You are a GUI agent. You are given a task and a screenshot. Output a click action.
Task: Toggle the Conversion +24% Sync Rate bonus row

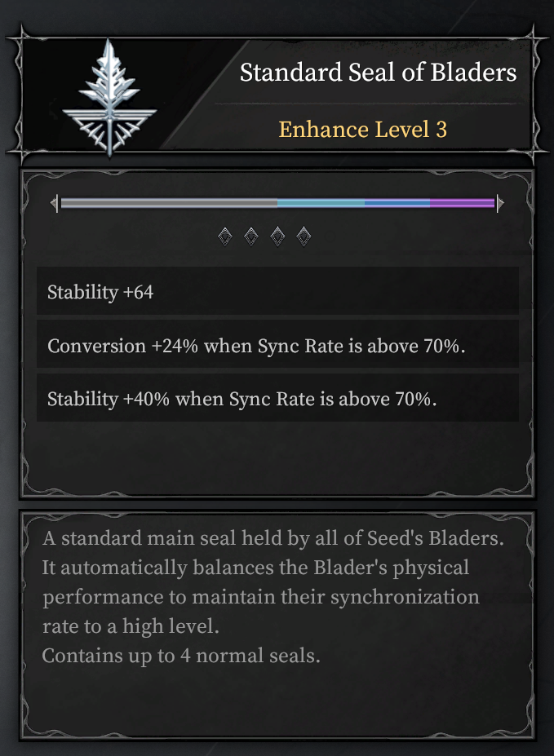(277, 345)
